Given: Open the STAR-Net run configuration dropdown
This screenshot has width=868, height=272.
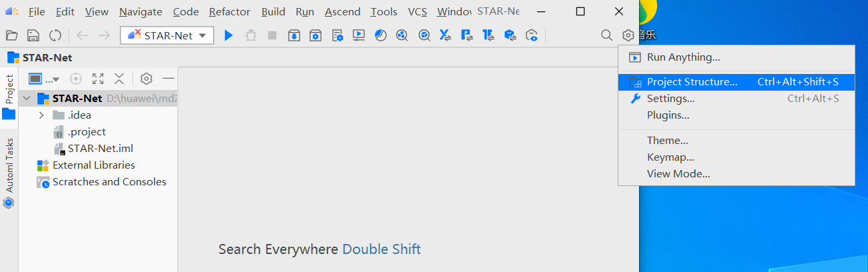Looking at the screenshot, I should [167, 35].
